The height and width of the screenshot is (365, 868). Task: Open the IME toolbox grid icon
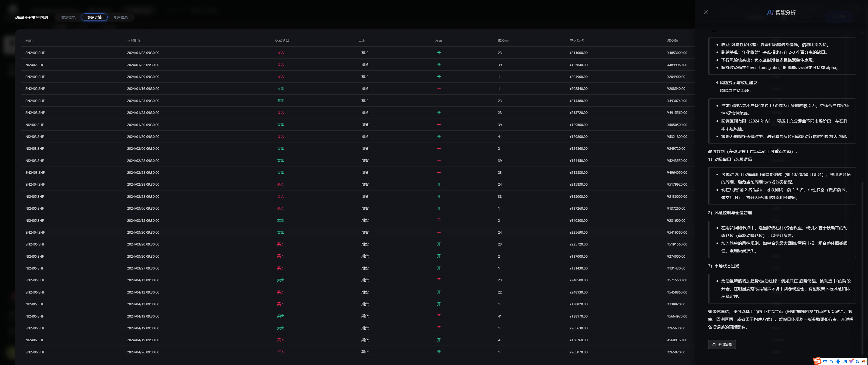[857, 361]
